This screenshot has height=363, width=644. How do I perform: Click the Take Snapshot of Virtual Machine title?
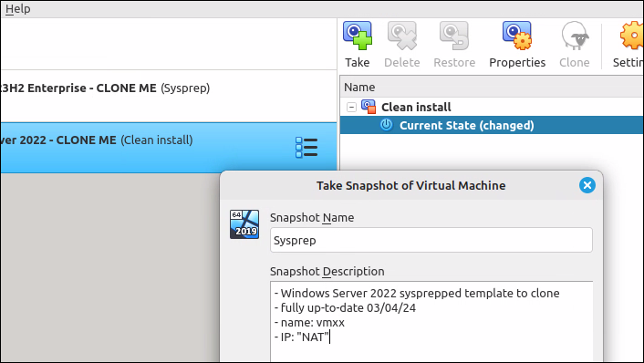coord(410,185)
